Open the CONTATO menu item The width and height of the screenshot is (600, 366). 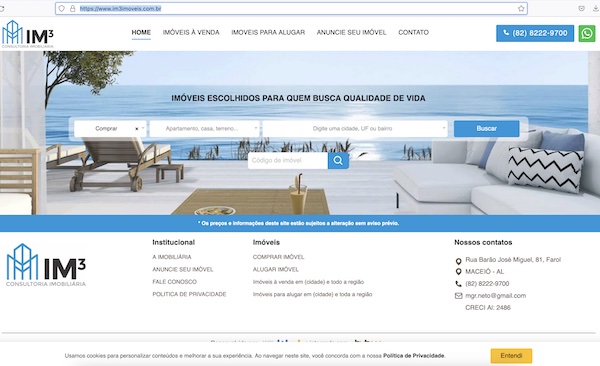[413, 33]
